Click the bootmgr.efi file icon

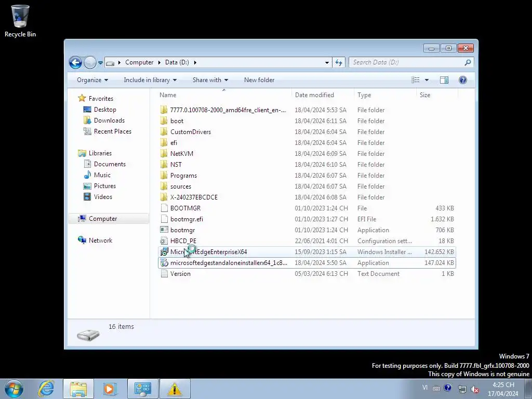pos(164,219)
